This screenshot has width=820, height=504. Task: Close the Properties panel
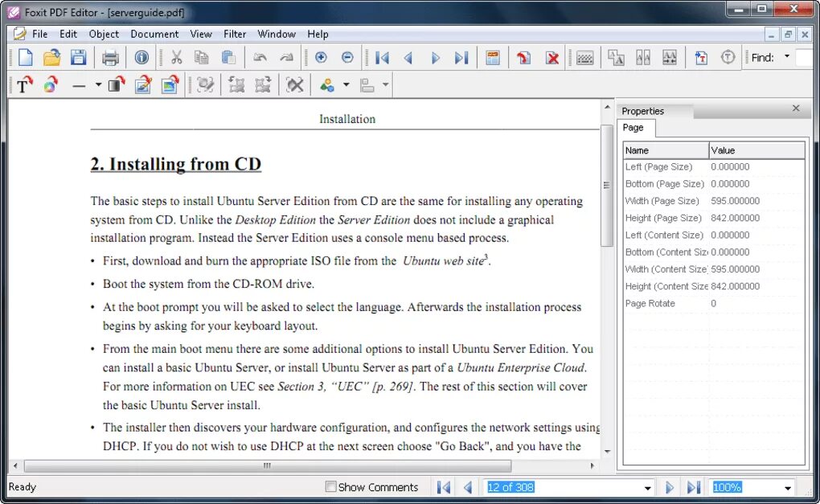pyautogui.click(x=796, y=109)
